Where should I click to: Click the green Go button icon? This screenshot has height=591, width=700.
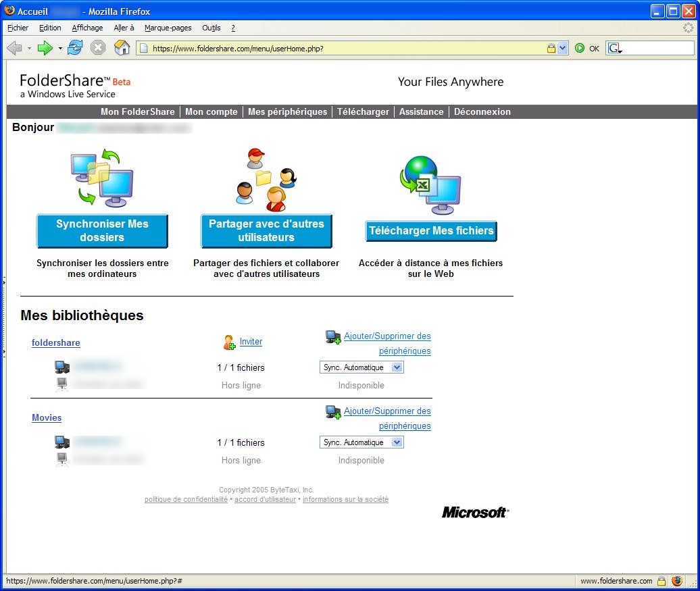click(x=580, y=48)
